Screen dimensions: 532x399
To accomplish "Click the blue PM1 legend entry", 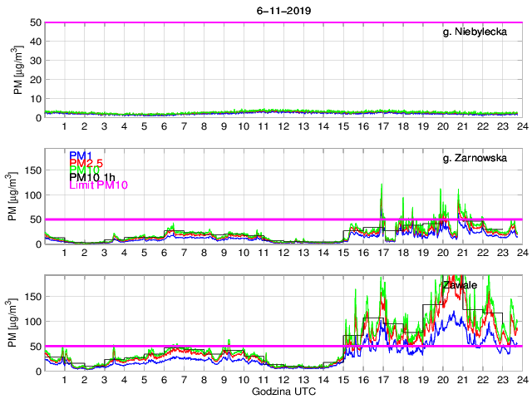I will click(81, 155).
